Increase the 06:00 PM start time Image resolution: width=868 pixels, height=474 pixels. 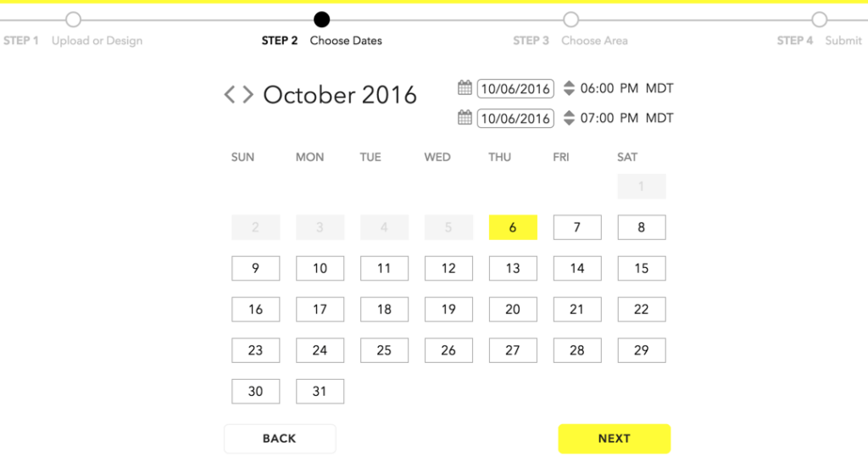pyautogui.click(x=569, y=84)
